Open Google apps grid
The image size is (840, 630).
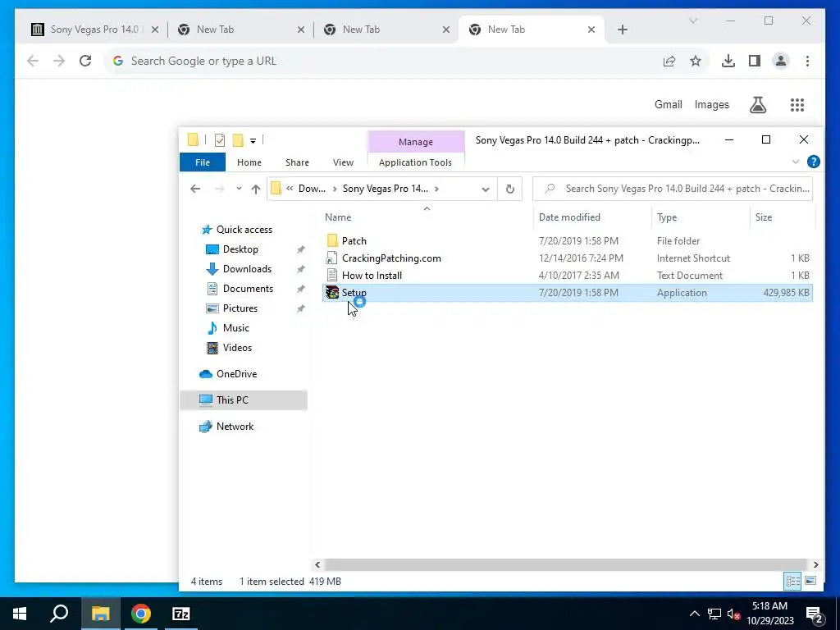coord(797,105)
